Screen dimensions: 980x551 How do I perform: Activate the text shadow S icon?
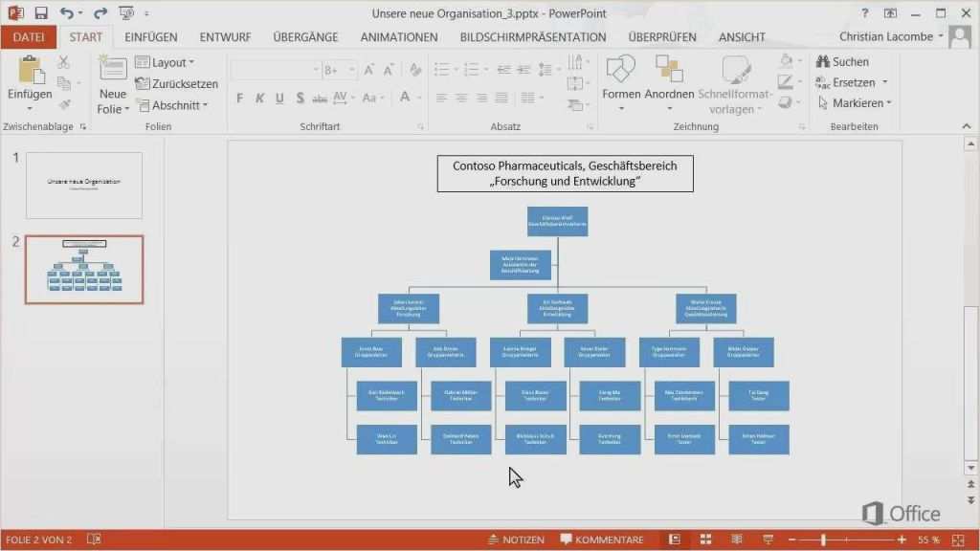coord(300,99)
